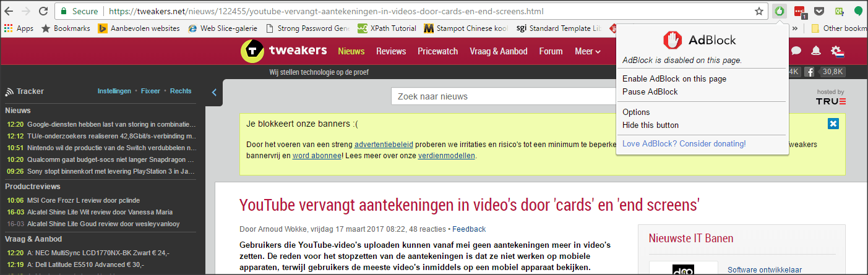Select Hide this button in AdBlock
Viewport: 868px width, 275px height.
tap(651, 125)
